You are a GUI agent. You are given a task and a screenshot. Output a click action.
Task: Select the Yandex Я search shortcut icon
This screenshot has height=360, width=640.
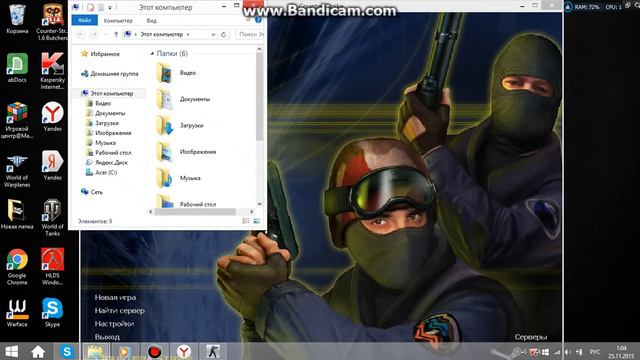click(x=53, y=165)
